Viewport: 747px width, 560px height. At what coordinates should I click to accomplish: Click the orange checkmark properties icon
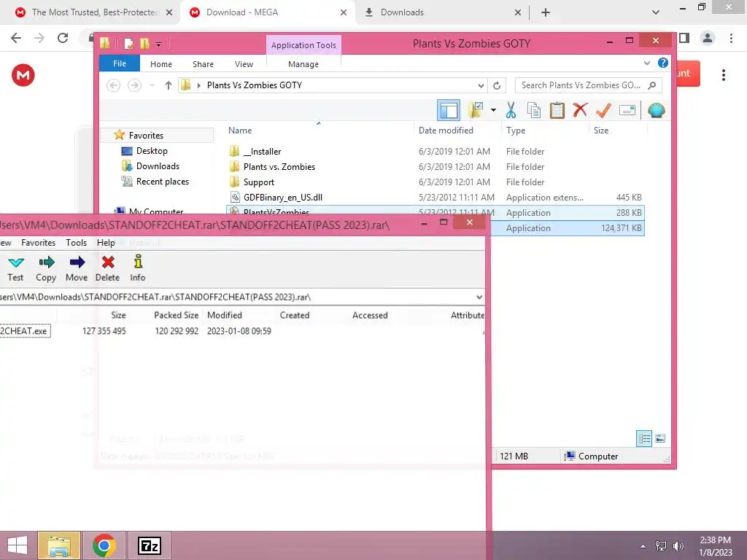[603, 110]
